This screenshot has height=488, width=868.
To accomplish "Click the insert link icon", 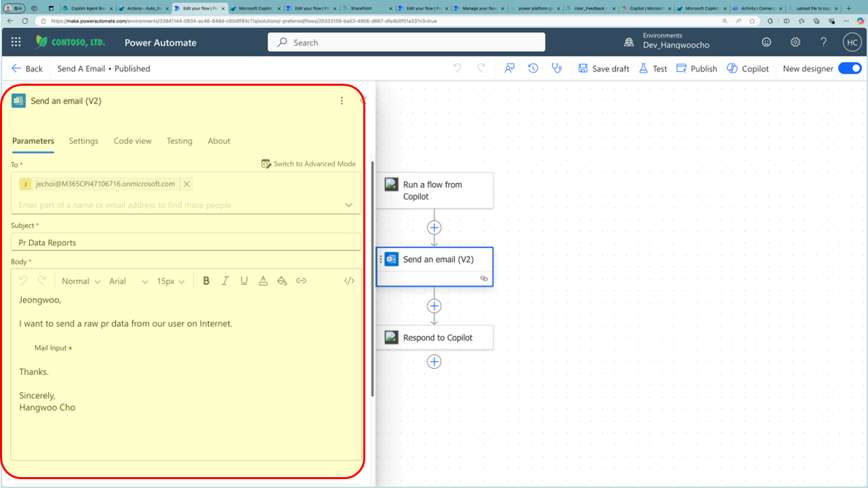I will pyautogui.click(x=301, y=280).
